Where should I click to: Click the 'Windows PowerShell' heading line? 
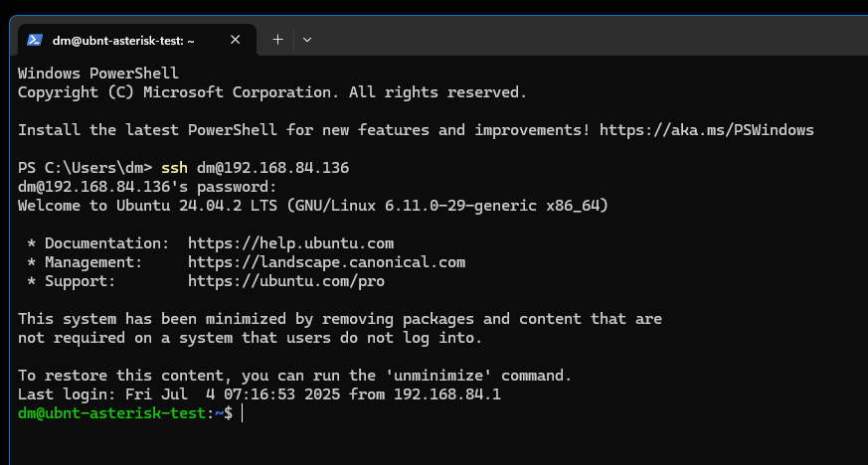pyautogui.click(x=98, y=74)
